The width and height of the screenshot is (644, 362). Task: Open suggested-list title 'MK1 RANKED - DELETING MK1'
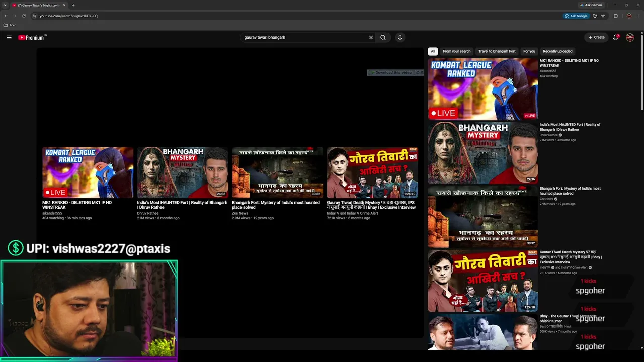[569, 63]
